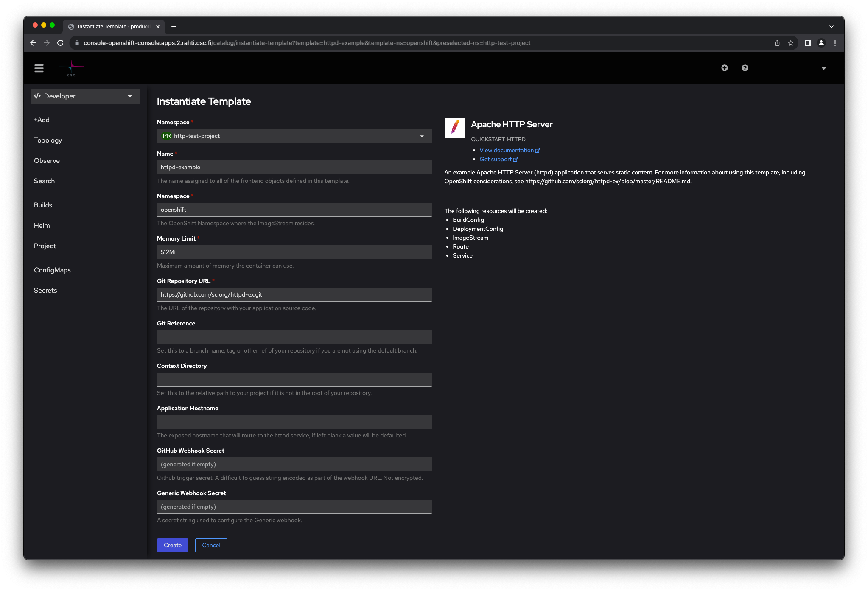Focus the GitHub Webhook Secret field
Viewport: 868px width, 591px height.
[294, 464]
